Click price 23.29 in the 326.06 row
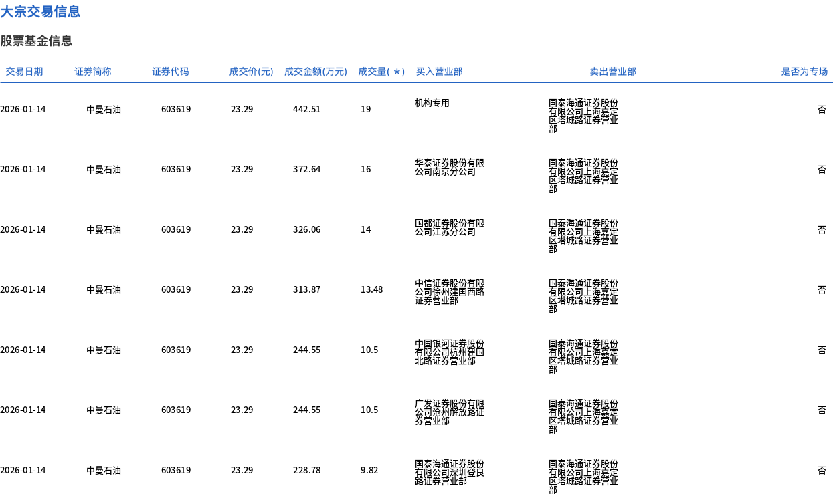833x504 pixels. pos(242,229)
